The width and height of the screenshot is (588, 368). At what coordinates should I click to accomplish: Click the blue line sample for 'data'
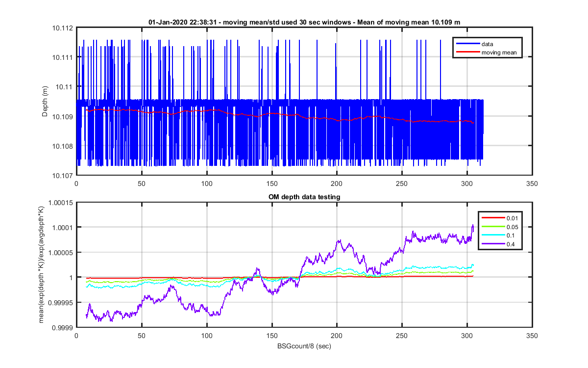coord(467,44)
